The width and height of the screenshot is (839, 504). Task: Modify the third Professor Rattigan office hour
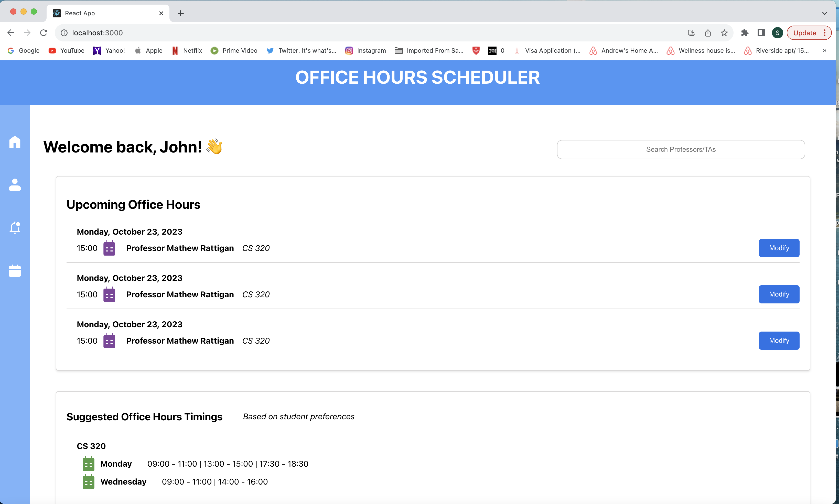pos(779,340)
